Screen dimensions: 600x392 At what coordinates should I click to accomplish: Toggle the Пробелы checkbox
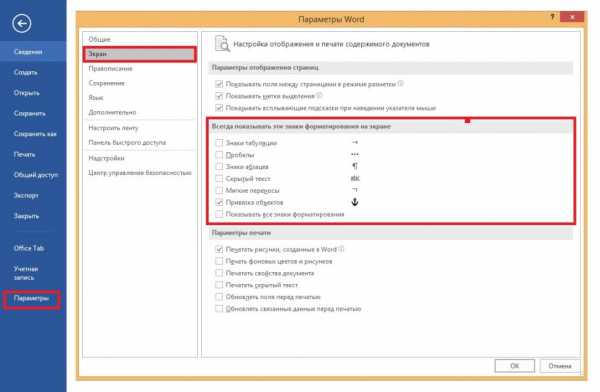219,155
